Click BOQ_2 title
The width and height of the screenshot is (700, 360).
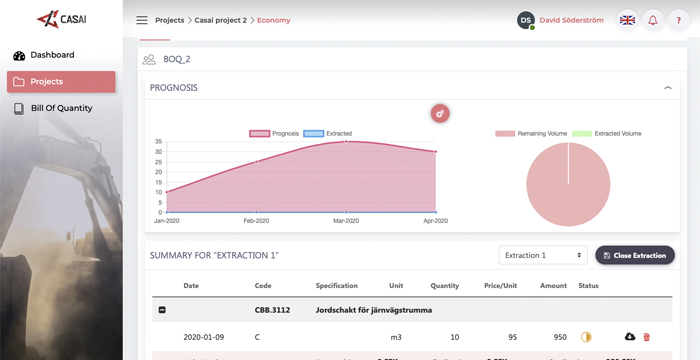pyautogui.click(x=177, y=59)
